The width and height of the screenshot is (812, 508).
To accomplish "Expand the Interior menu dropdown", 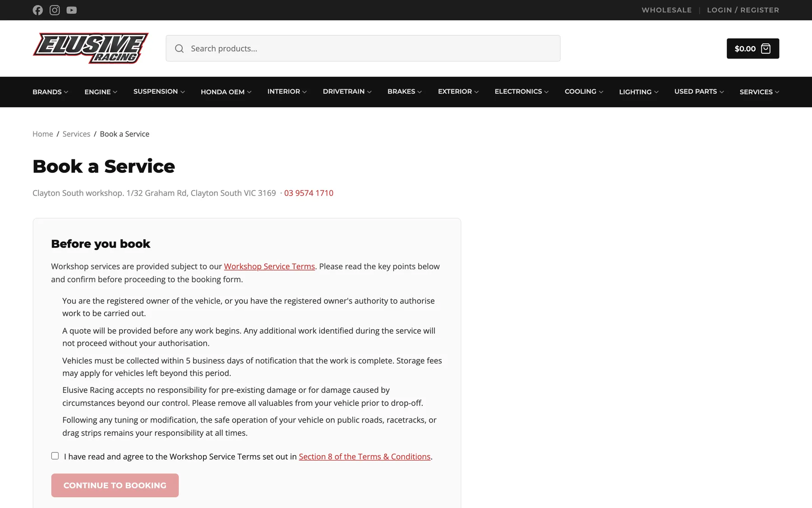I will click(x=287, y=92).
